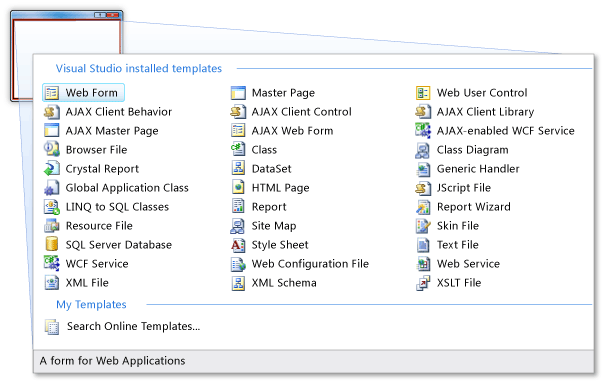Click the WCF Service icon

point(52,264)
